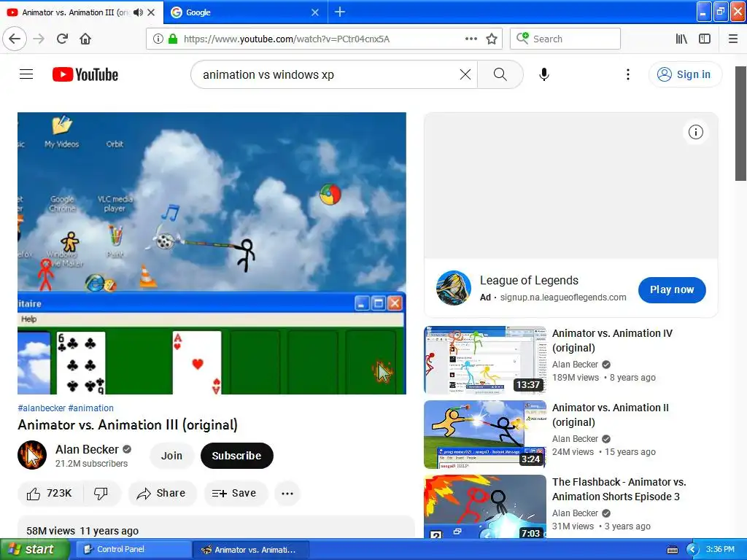
Task: Click the browser forward arrow
Action: point(39,39)
